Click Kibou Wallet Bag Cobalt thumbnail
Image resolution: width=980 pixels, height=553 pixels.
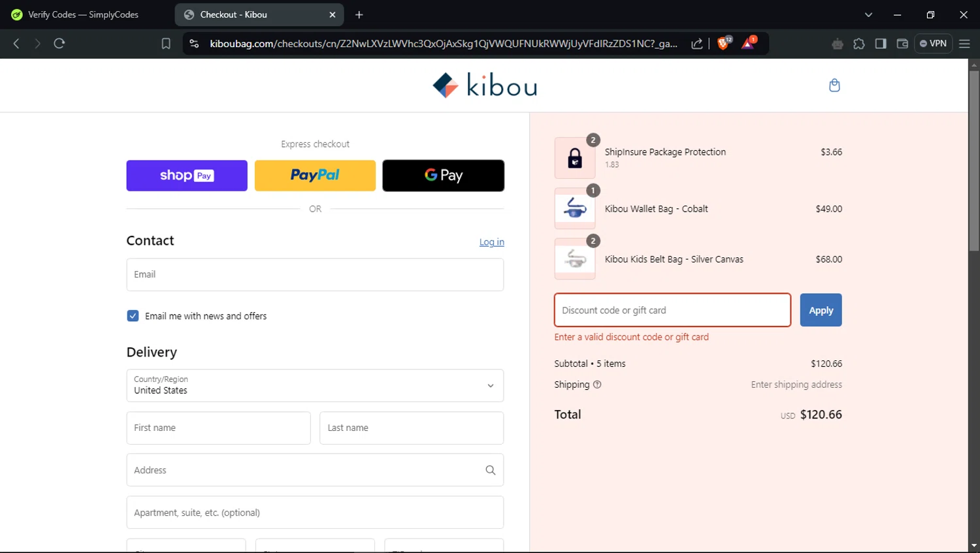(x=575, y=208)
